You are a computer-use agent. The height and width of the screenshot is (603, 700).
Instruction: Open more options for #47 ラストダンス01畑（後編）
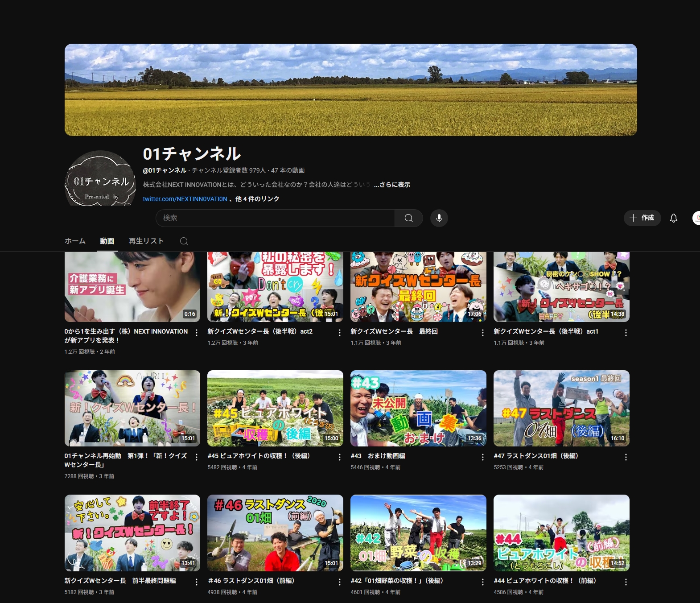tap(626, 457)
